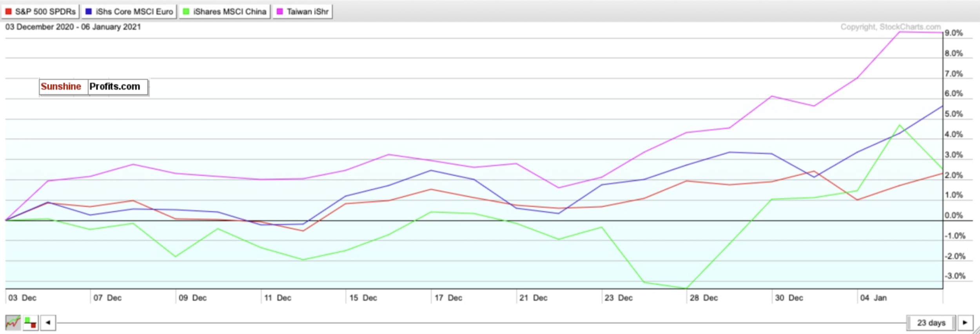The image size is (980, 334).
Task: Select the iShs Core MSCI Euro legend tab
Action: pos(129,11)
